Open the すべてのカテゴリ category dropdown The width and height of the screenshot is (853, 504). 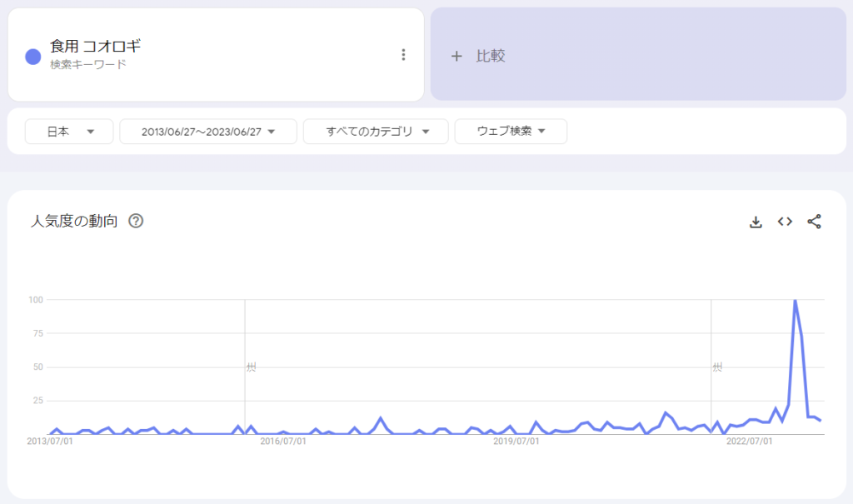[376, 132]
